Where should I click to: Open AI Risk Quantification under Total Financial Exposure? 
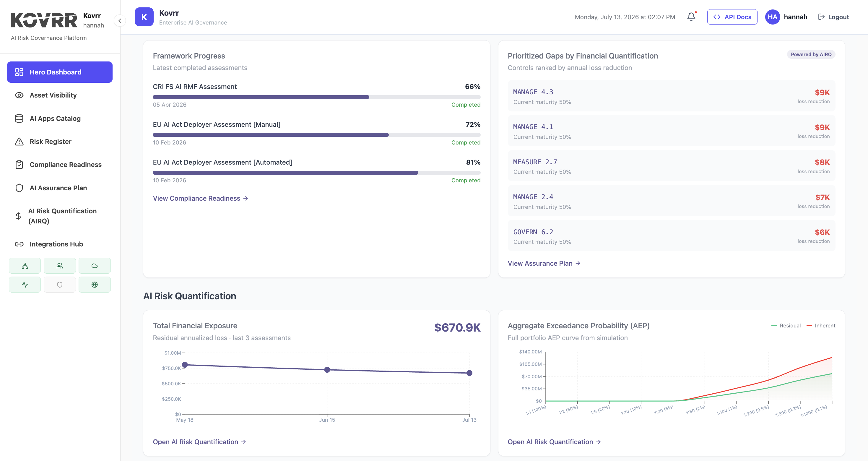(199, 442)
